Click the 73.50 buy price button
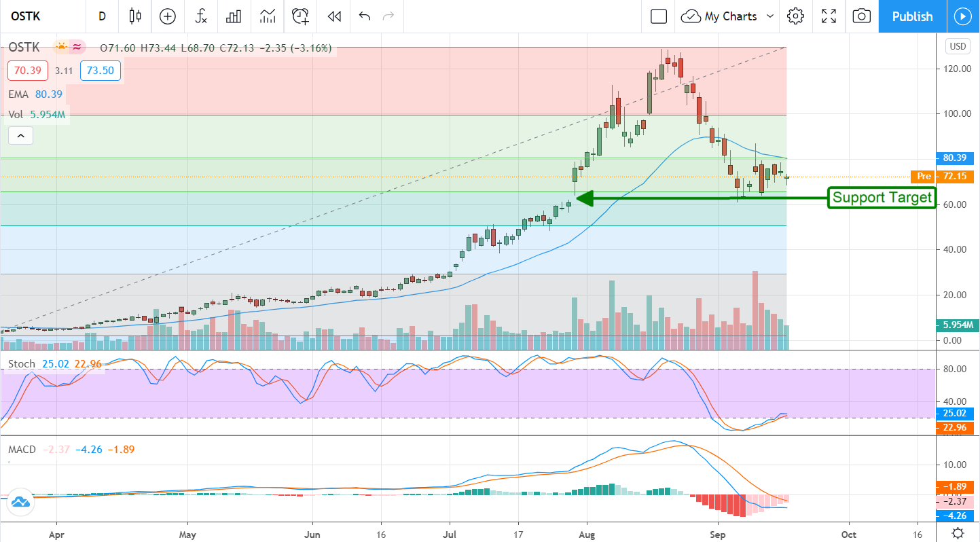The height and width of the screenshot is (542, 980). (x=101, y=71)
